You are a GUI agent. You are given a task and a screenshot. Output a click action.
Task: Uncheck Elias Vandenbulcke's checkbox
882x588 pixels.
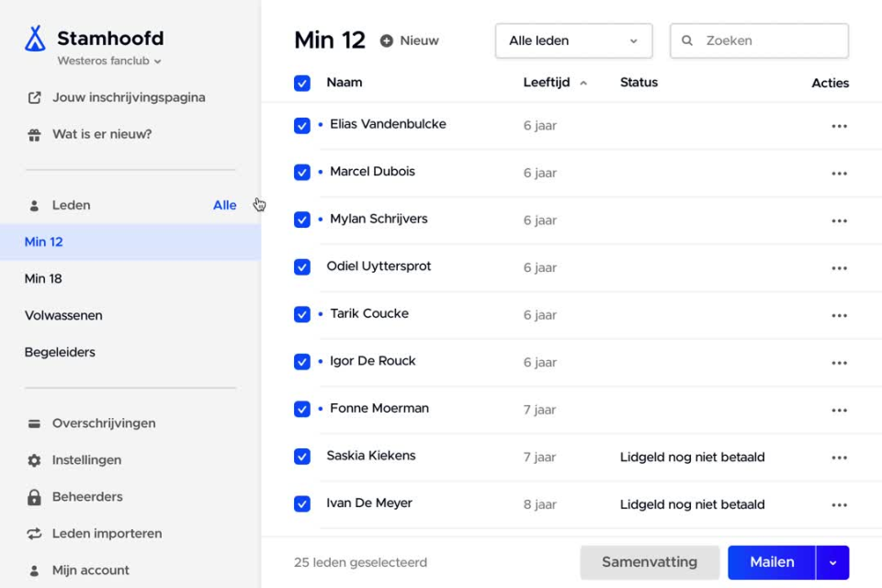pyautogui.click(x=302, y=125)
